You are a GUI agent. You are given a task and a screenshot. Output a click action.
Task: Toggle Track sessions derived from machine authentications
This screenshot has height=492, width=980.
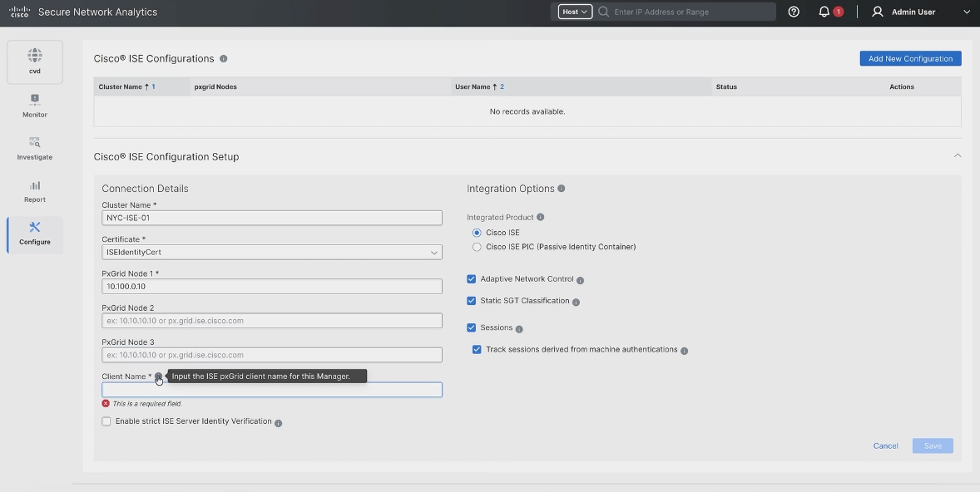click(x=477, y=350)
